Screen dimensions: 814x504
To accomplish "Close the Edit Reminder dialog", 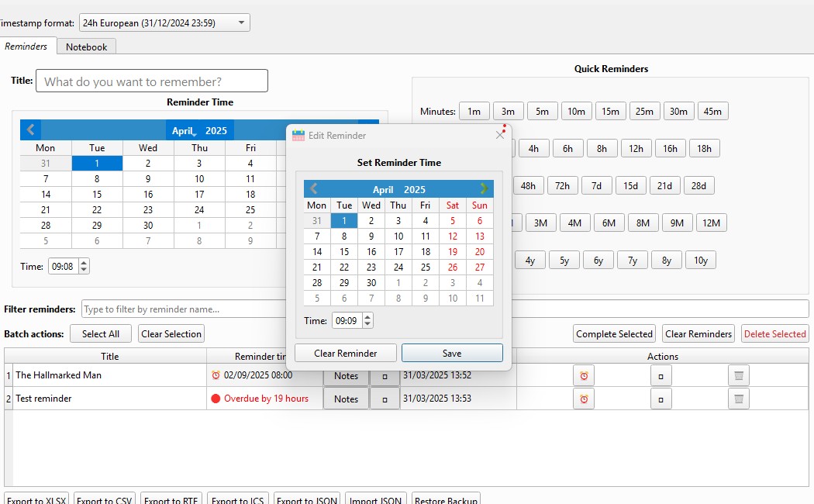I will [500, 135].
